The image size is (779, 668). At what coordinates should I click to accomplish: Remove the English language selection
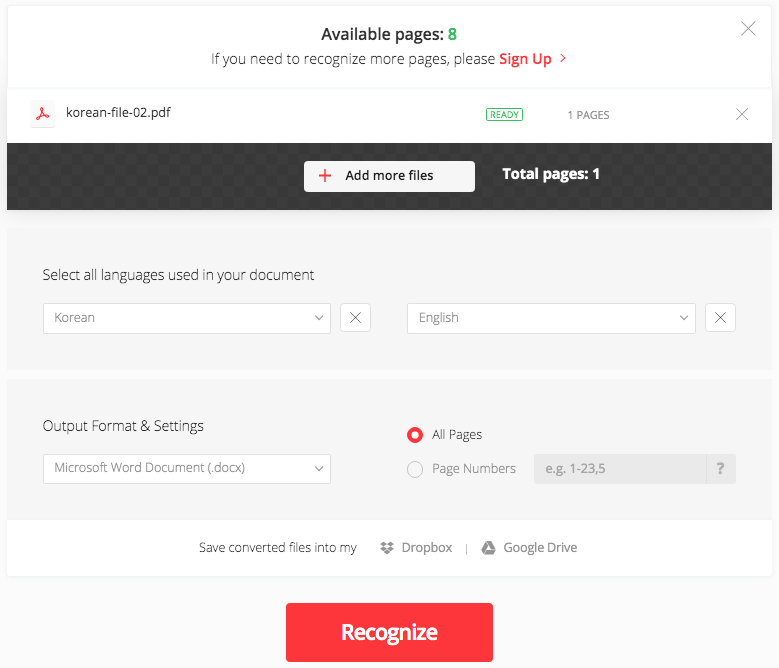[x=720, y=318]
